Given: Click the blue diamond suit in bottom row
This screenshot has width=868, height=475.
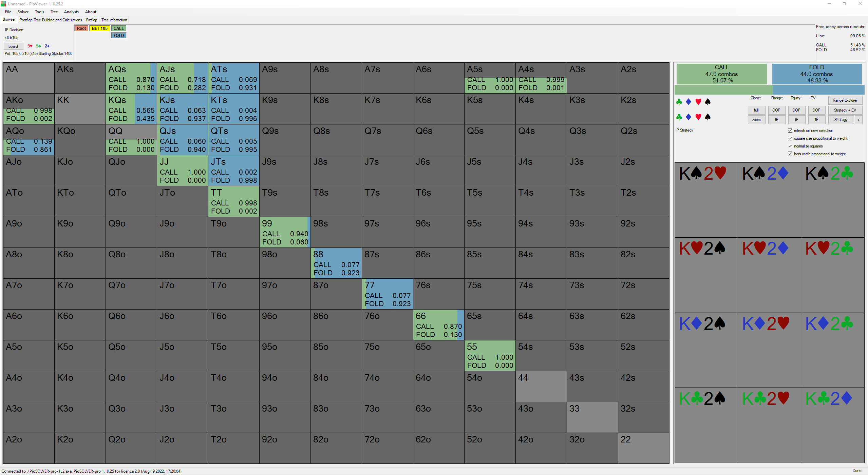Looking at the screenshot, I should pos(688,117).
